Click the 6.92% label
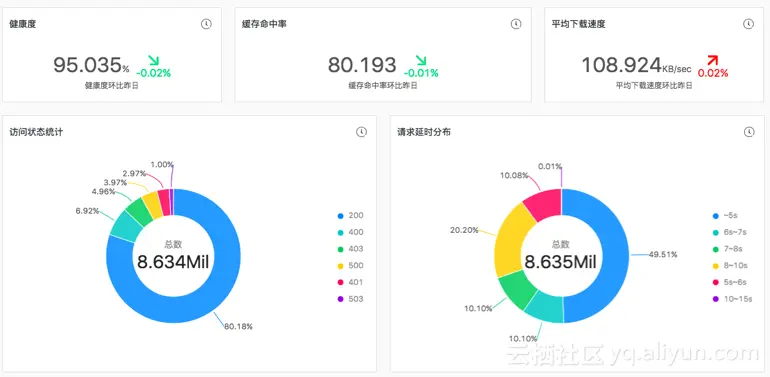770x377 pixels. coord(87,211)
